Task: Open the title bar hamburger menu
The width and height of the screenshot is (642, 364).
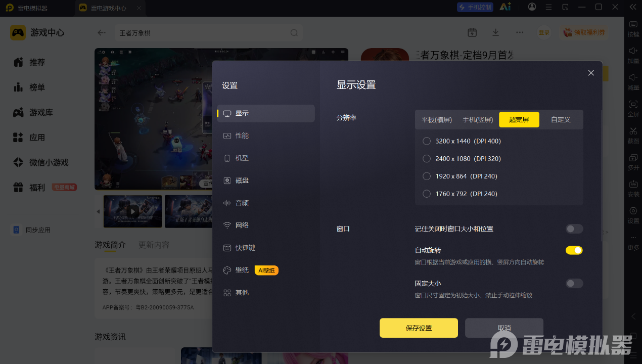Action: (x=548, y=7)
